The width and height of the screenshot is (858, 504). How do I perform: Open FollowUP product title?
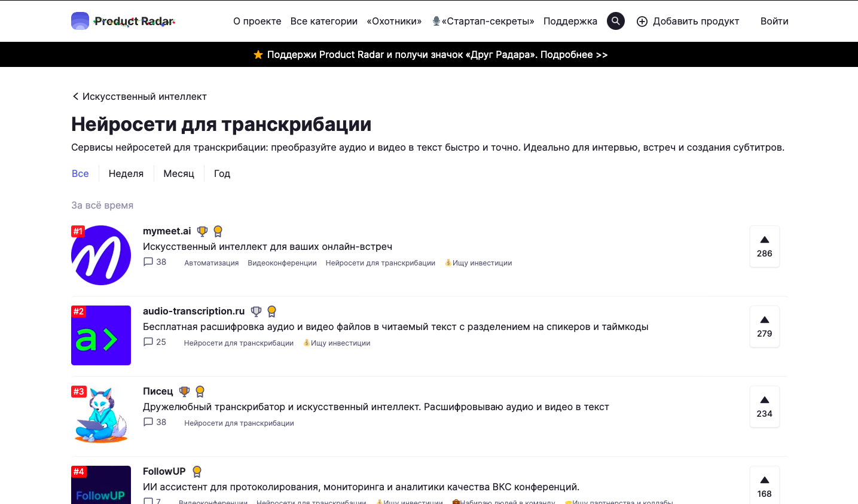pos(164,471)
